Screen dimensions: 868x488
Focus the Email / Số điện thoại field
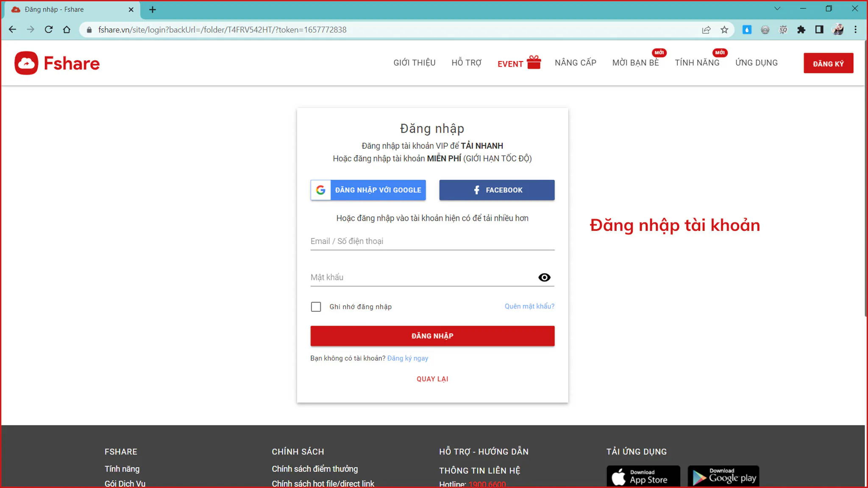(432, 241)
